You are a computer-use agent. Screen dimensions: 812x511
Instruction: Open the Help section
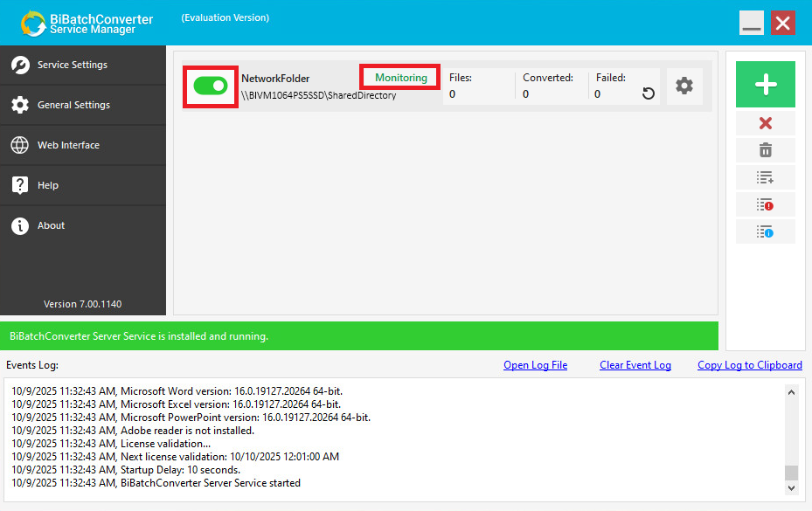coord(48,185)
